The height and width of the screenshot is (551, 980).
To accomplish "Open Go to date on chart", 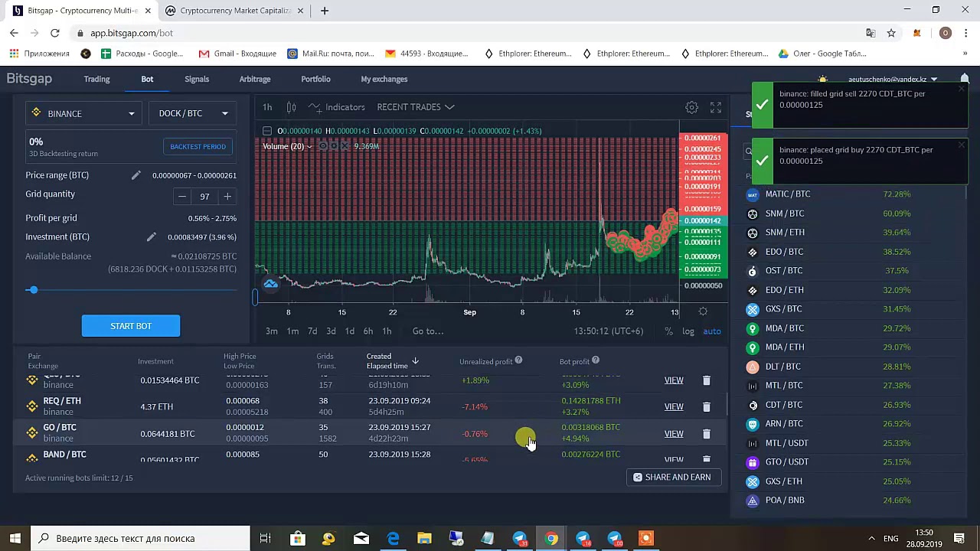I will (428, 331).
